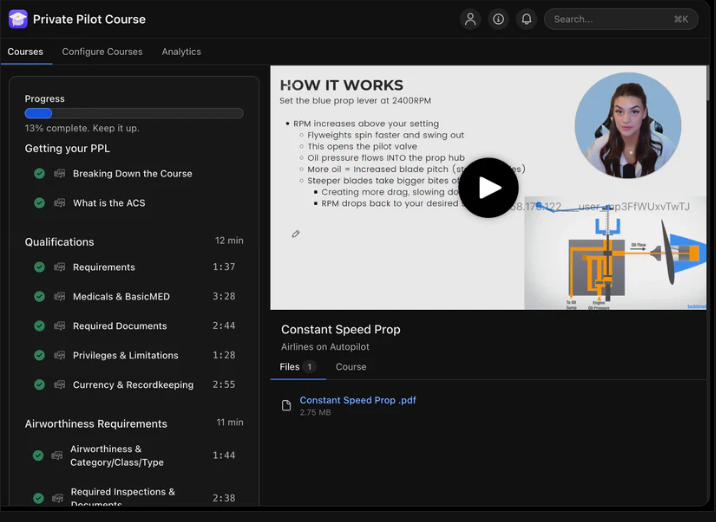Collapse the Airworthiness Requirements section
This screenshot has height=522, width=716.
pyautogui.click(x=96, y=424)
